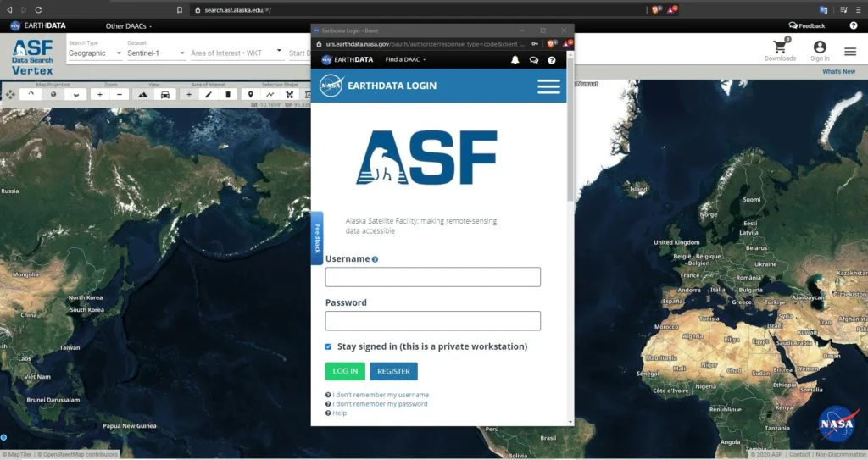Open the Downloads cart icon in Vertex
Image resolution: width=868 pixels, height=460 pixels.
pos(781,47)
